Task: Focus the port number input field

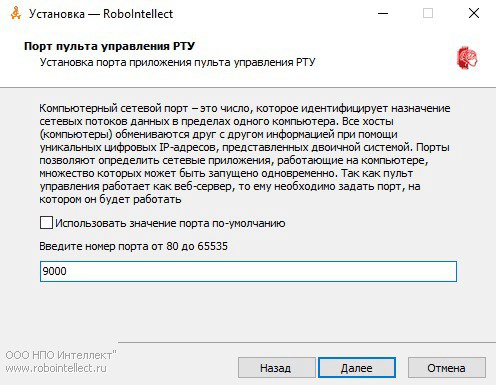Action: [x=248, y=271]
